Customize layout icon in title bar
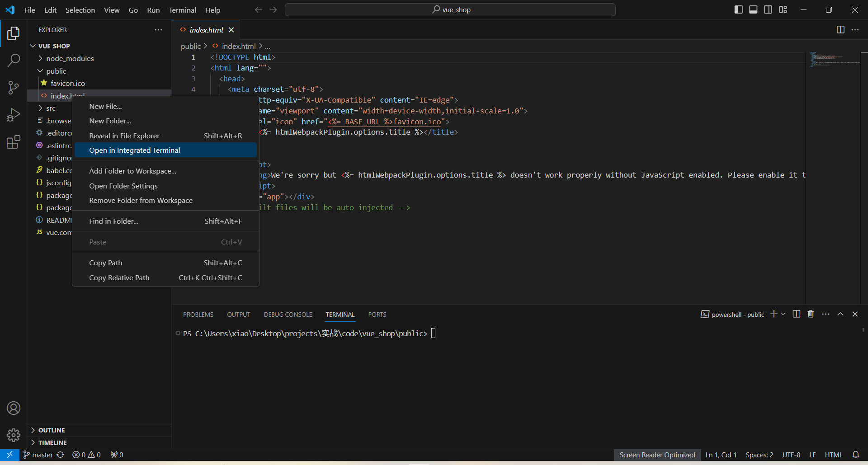Image resolution: width=868 pixels, height=465 pixels. pyautogui.click(x=783, y=9)
